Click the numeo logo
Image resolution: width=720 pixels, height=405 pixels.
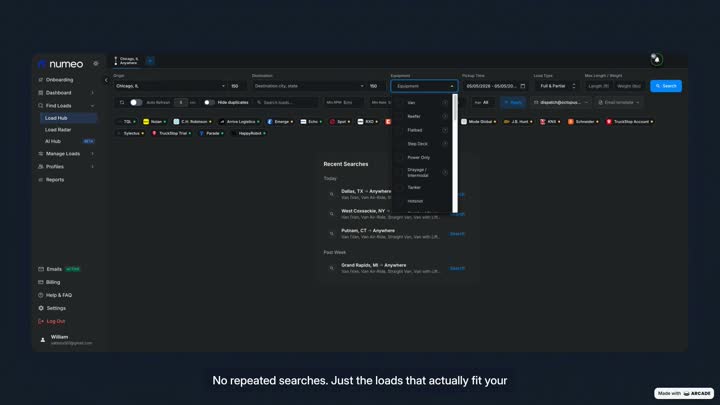point(61,64)
